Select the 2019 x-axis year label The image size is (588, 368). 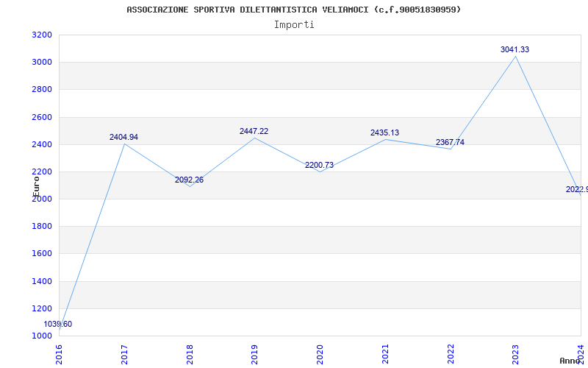254,354
